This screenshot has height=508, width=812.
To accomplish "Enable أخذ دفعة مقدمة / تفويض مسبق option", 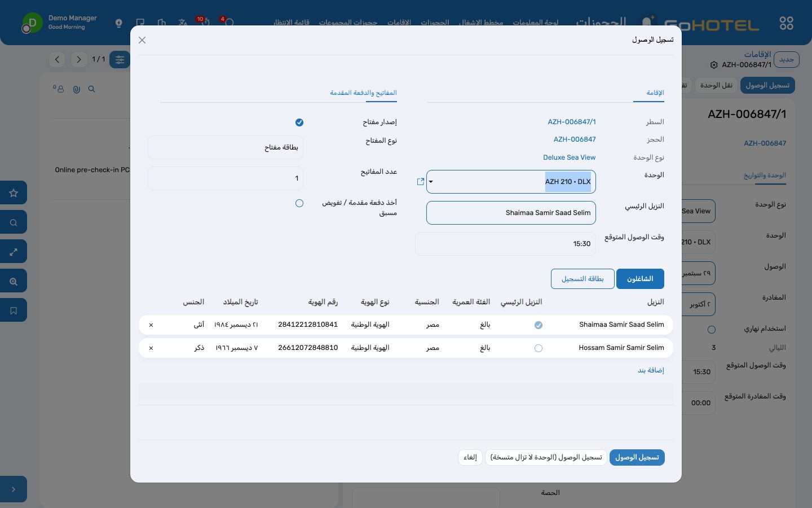I will click(299, 203).
